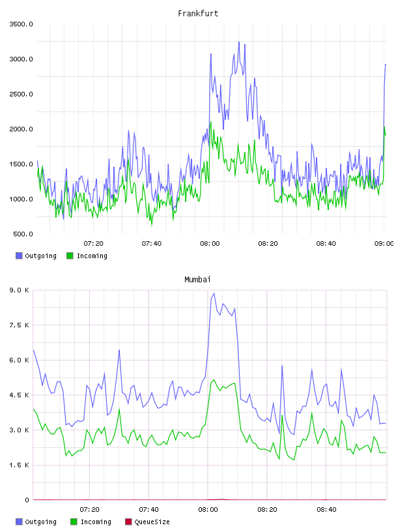Click the 7.5 K y-axis label in Mumbai chart
This screenshot has height=532, width=396.
tap(19, 325)
